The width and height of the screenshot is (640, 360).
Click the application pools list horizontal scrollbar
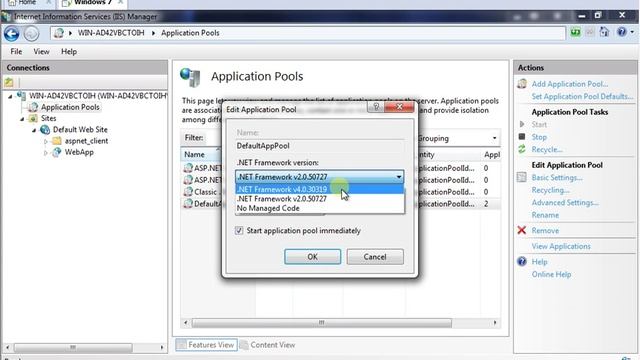pyautogui.click(x=321, y=323)
